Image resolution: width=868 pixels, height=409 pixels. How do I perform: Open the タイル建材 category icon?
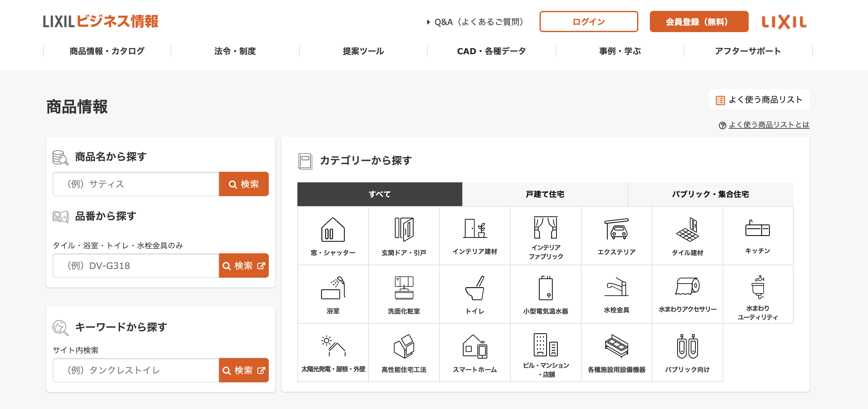click(x=687, y=230)
